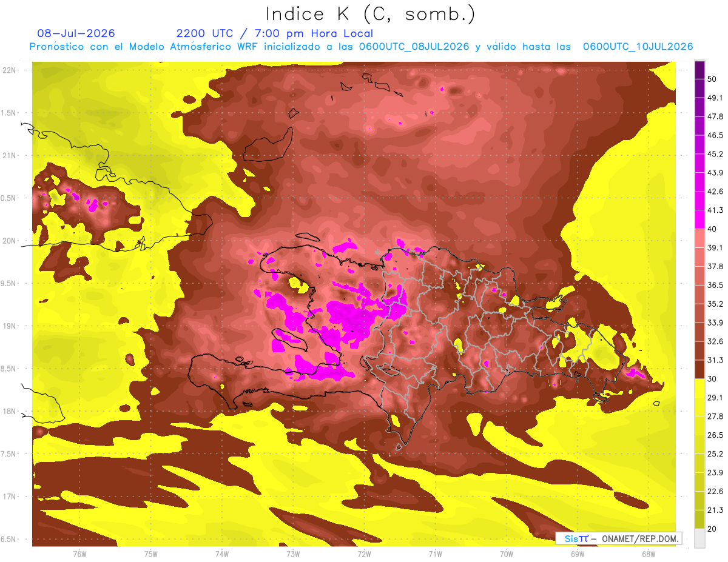The image size is (728, 562).
Task: Click the longitude label "71W"
Action: coord(435,554)
